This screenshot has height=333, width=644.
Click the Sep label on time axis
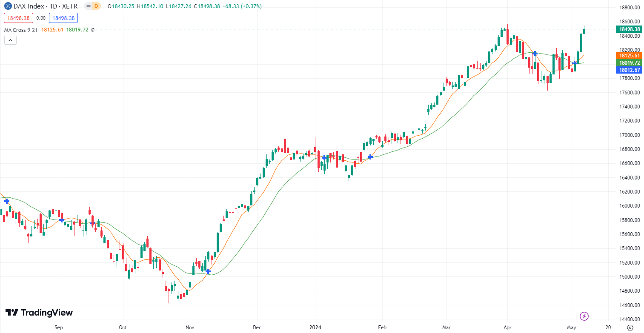pos(59,327)
